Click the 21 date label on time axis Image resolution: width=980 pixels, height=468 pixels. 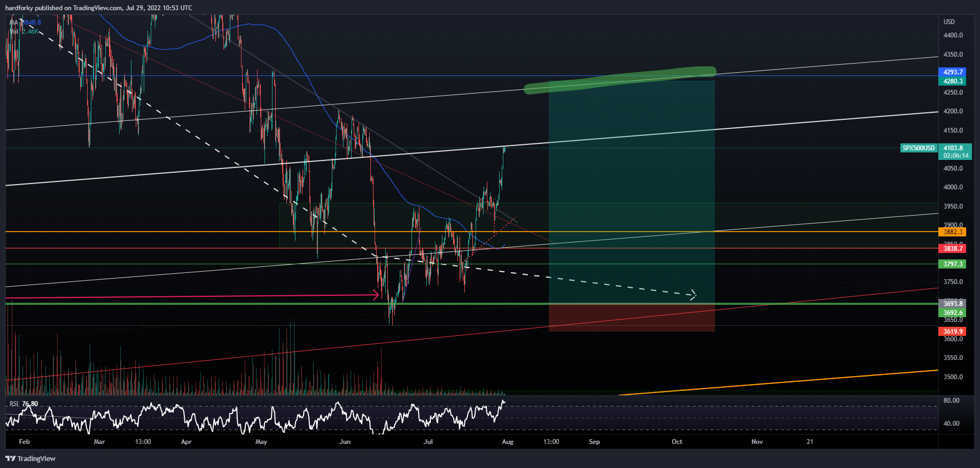pos(810,442)
